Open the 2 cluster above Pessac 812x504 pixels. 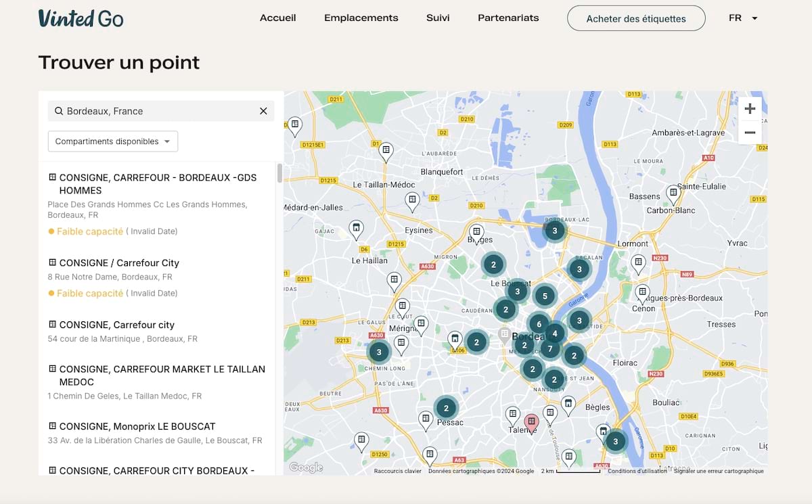click(446, 408)
